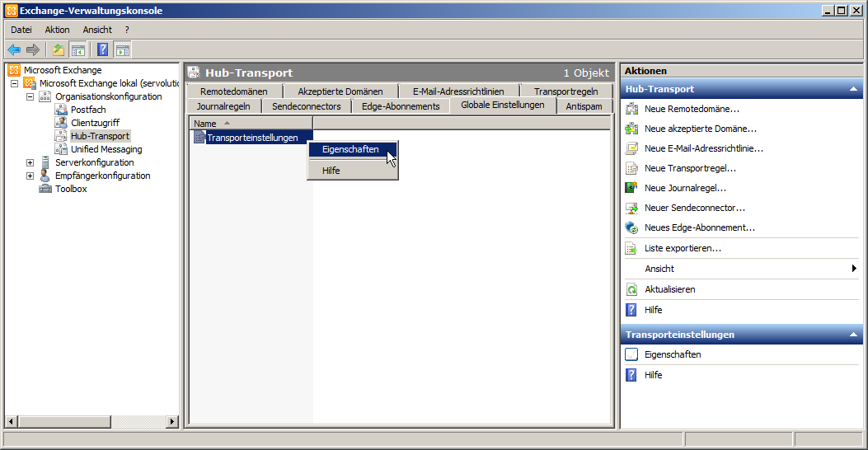
Task: Click the Serverkonfiguration node icon
Action: coord(45,162)
